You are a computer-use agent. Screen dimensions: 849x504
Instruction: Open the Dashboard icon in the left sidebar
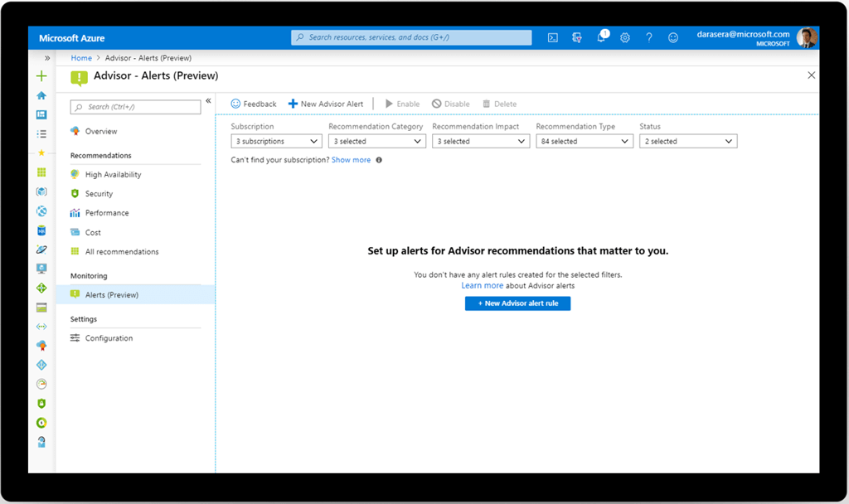[41, 114]
